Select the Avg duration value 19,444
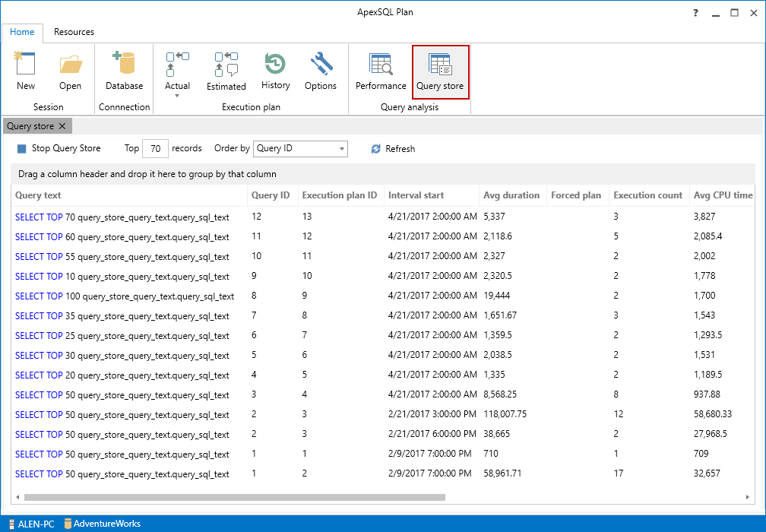The width and height of the screenshot is (766, 532). pos(497,296)
